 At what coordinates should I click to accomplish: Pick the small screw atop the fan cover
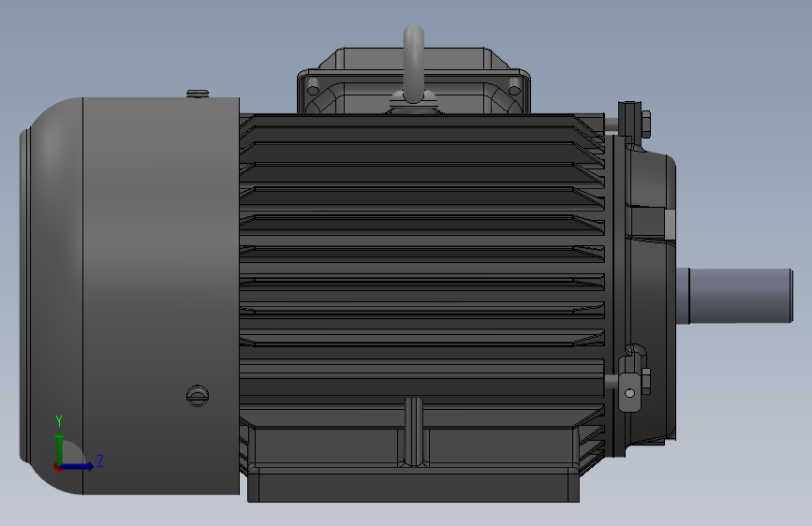[x=198, y=94]
